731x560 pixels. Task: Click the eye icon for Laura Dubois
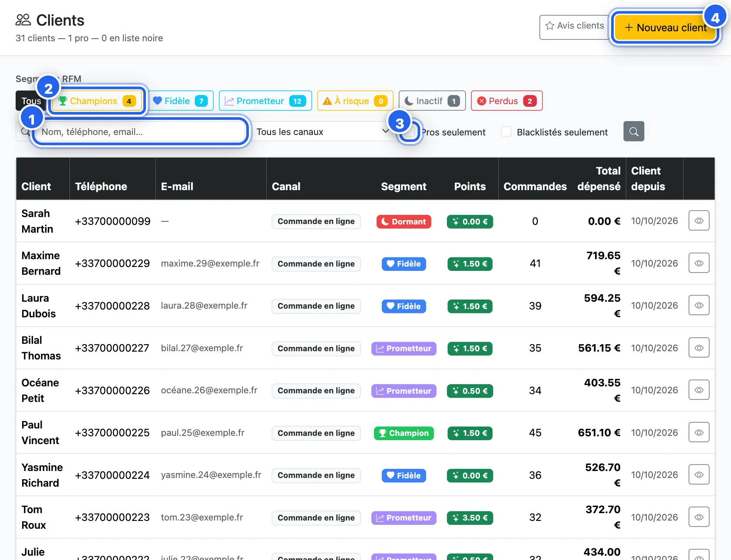tap(699, 306)
